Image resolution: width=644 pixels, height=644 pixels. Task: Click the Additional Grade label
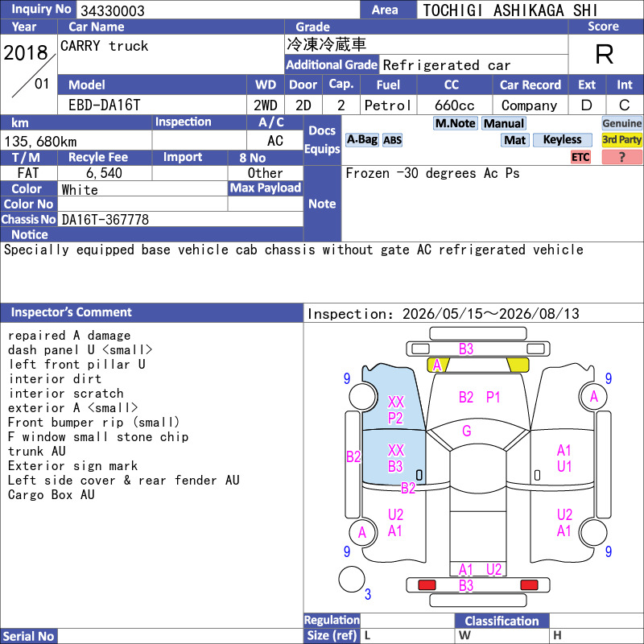[332, 65]
